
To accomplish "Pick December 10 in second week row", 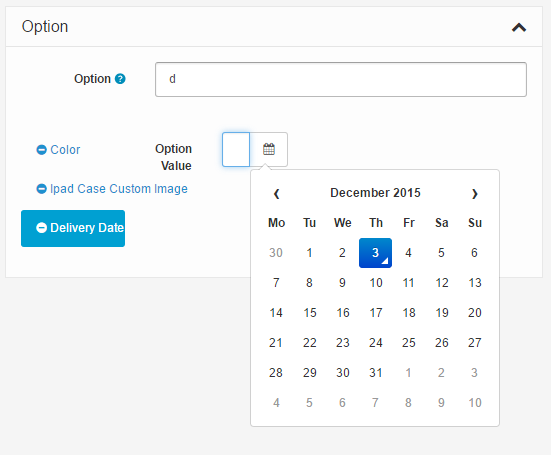I will point(375,283).
